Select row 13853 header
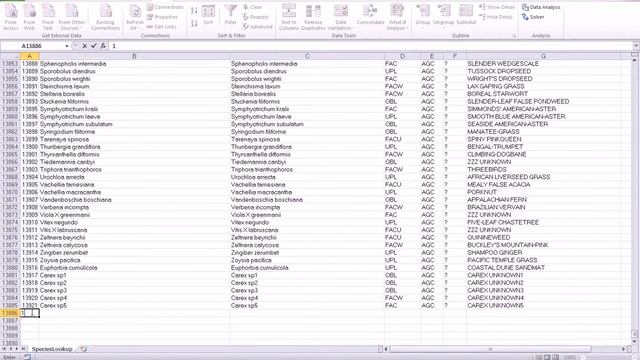Image resolution: width=640 pixels, height=360 pixels. (x=10, y=64)
